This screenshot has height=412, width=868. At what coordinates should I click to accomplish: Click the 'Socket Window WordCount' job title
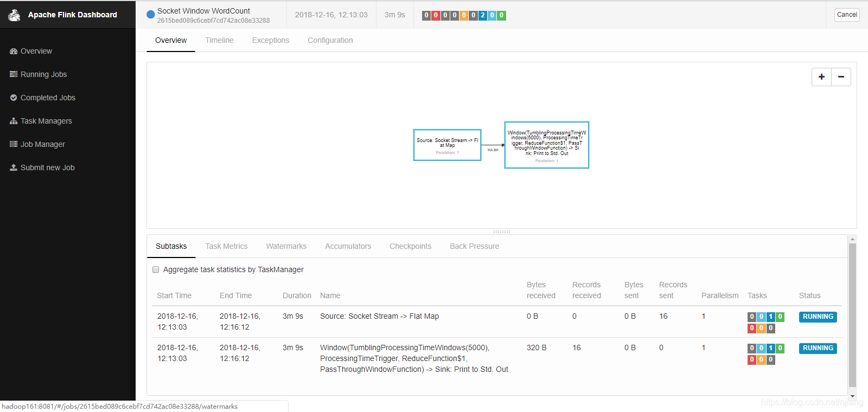tap(203, 11)
